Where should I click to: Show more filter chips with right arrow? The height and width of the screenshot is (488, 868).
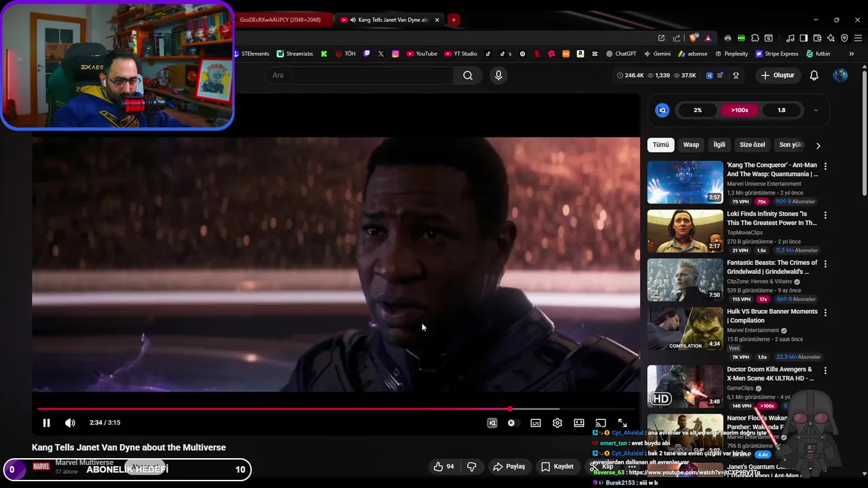818,145
